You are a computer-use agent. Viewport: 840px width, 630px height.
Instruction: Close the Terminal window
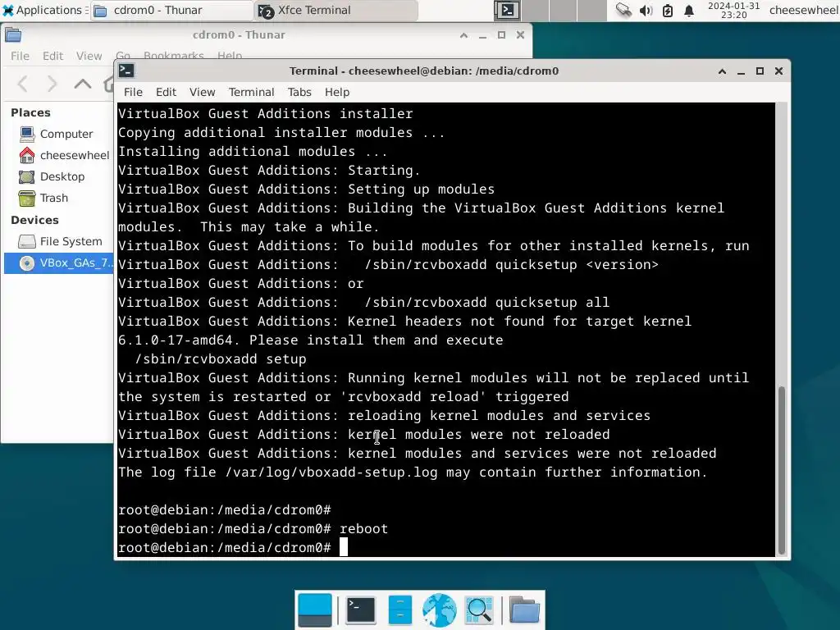[779, 71]
